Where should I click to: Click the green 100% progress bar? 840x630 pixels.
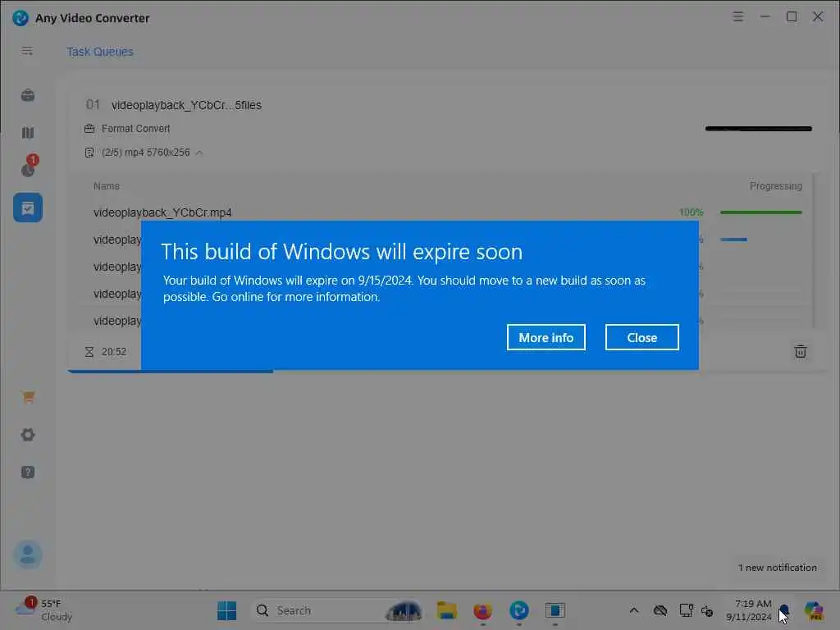tap(760, 212)
